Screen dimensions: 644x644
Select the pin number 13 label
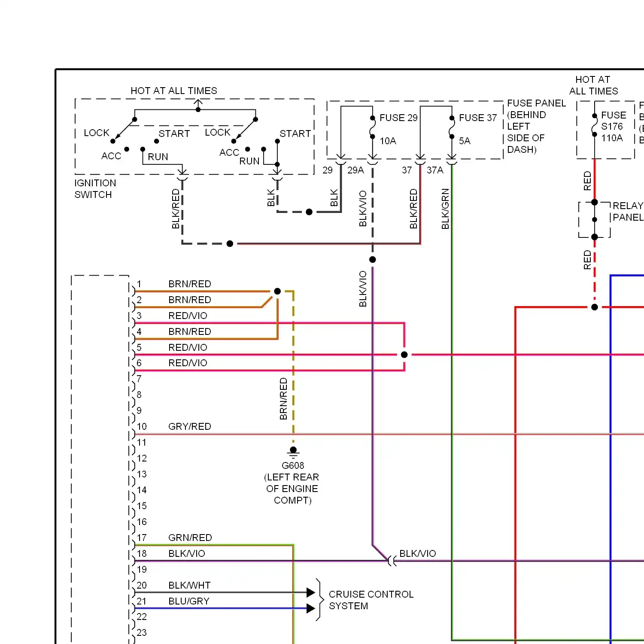pos(142,474)
